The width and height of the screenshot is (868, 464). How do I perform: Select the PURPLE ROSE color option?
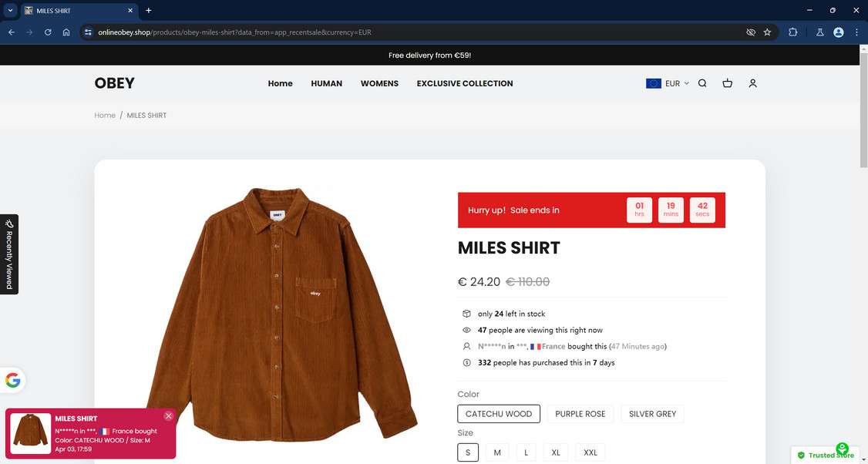point(580,414)
